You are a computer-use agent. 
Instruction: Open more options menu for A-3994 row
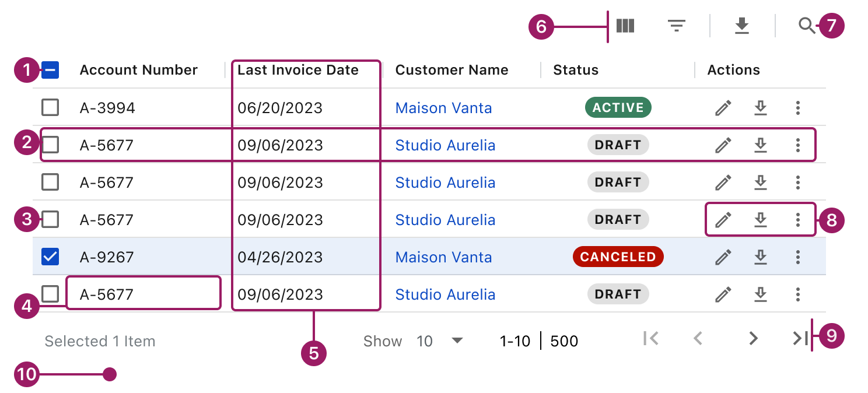[x=798, y=108]
